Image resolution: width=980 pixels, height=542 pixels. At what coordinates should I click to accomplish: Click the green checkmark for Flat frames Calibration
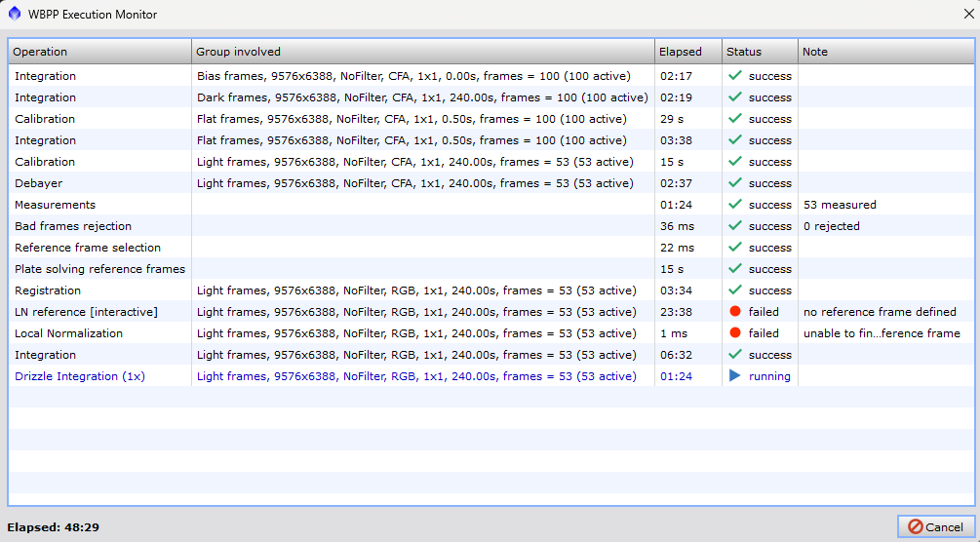pyautogui.click(x=735, y=118)
